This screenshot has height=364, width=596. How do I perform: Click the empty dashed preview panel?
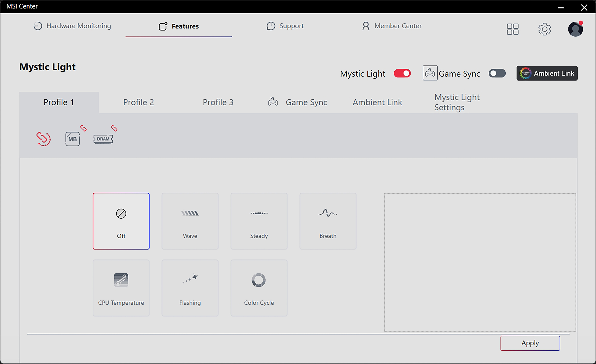tap(480, 262)
